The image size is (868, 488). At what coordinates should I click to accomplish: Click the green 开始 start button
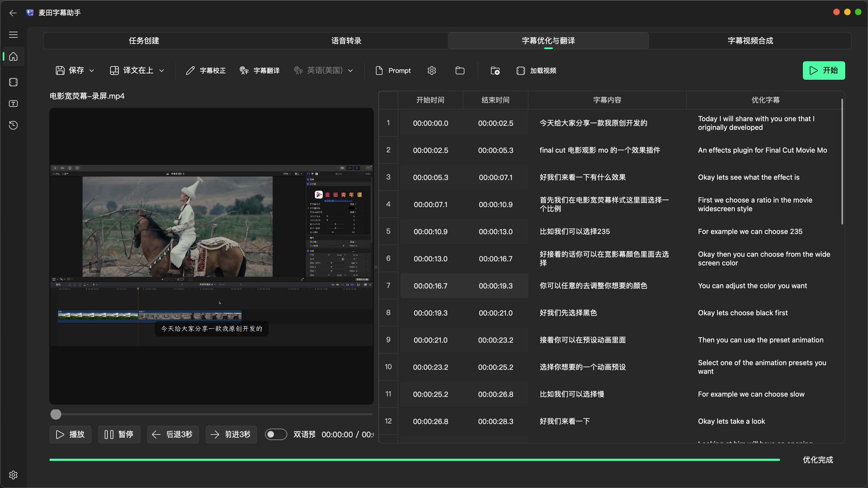pyautogui.click(x=824, y=70)
